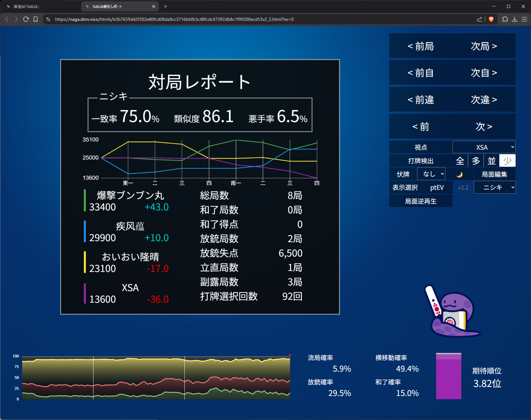Click the bookmark icon in toolbar
531x420 pixels.
click(x=36, y=19)
